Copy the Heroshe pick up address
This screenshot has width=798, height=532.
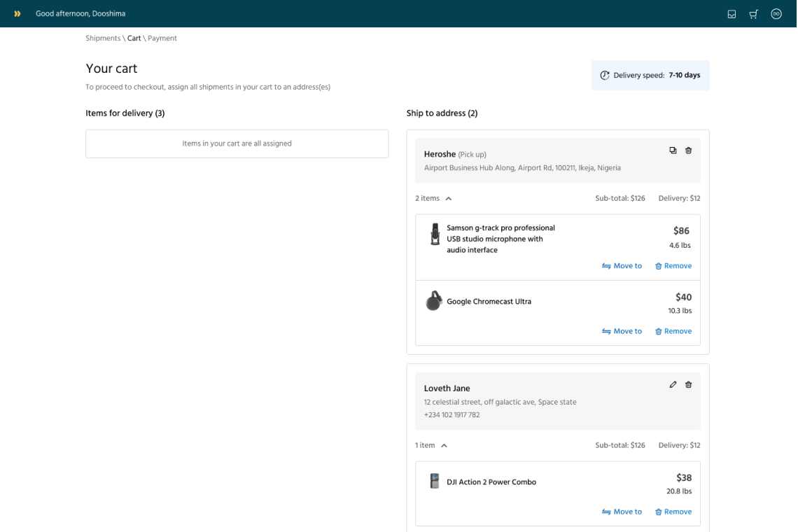coord(673,150)
